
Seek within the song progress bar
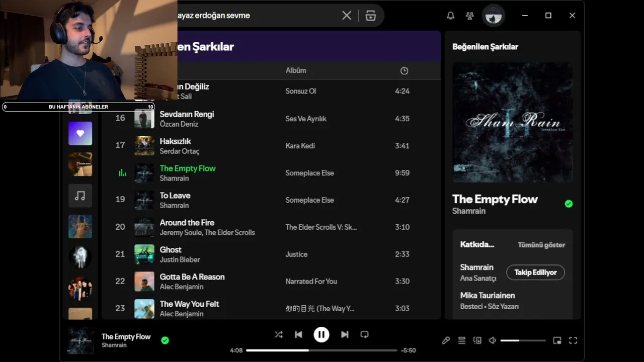tap(321, 350)
